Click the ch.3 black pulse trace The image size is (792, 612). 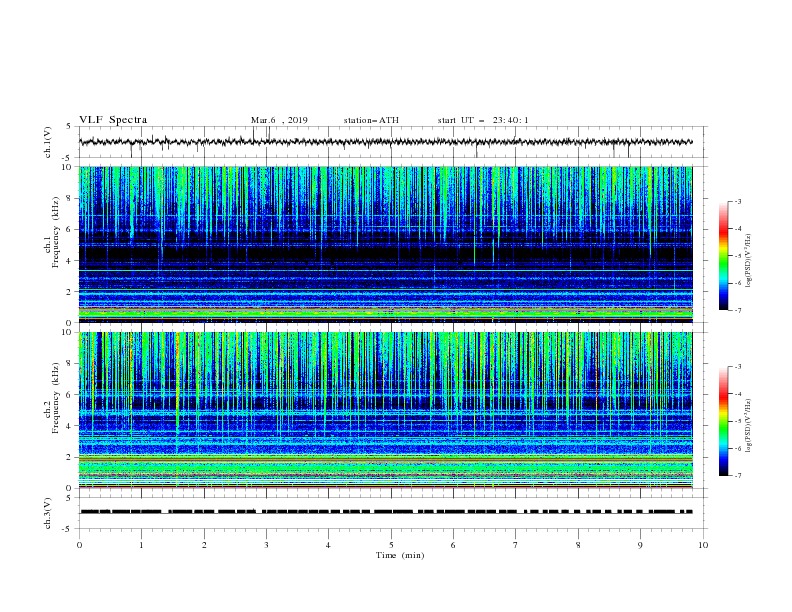point(386,512)
